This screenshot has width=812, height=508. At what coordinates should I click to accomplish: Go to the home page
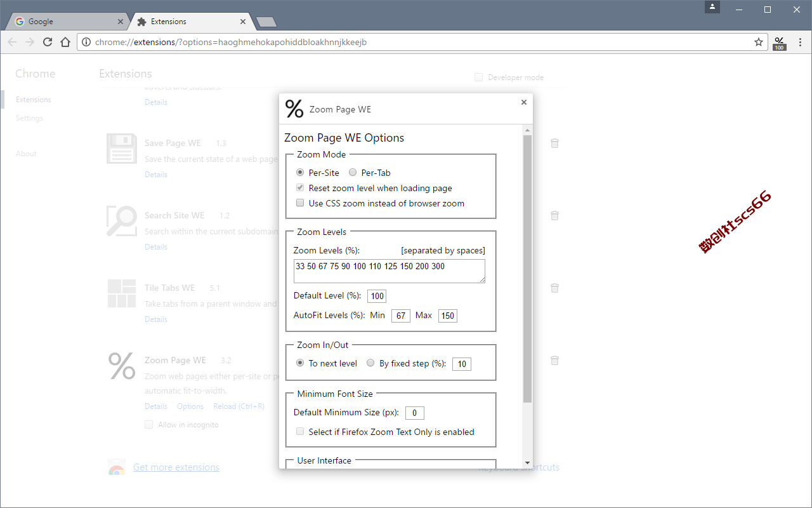(65, 43)
